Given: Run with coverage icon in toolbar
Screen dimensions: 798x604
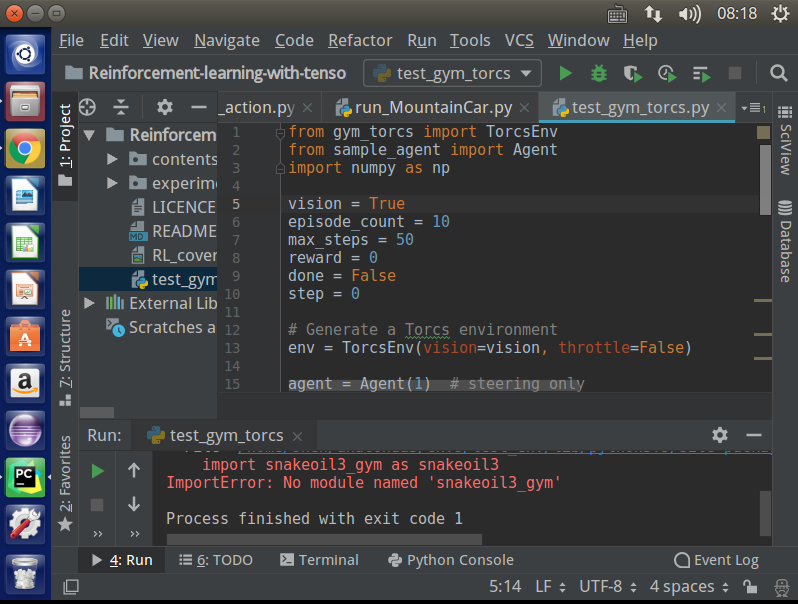Looking at the screenshot, I should coord(632,73).
